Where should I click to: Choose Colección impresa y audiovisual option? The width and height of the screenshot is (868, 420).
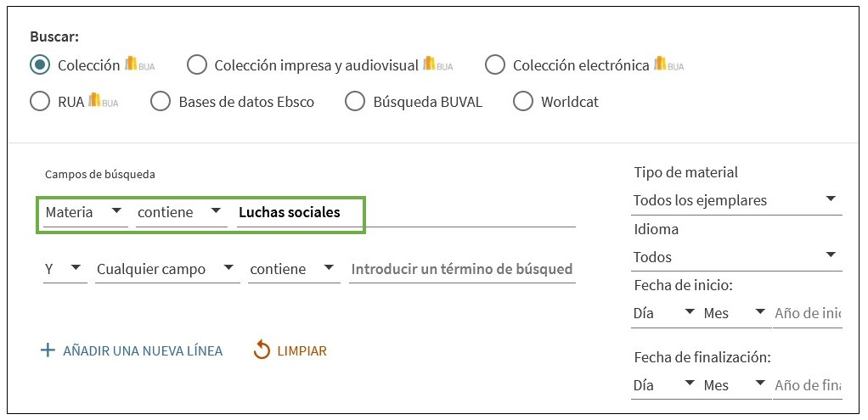coord(197,65)
